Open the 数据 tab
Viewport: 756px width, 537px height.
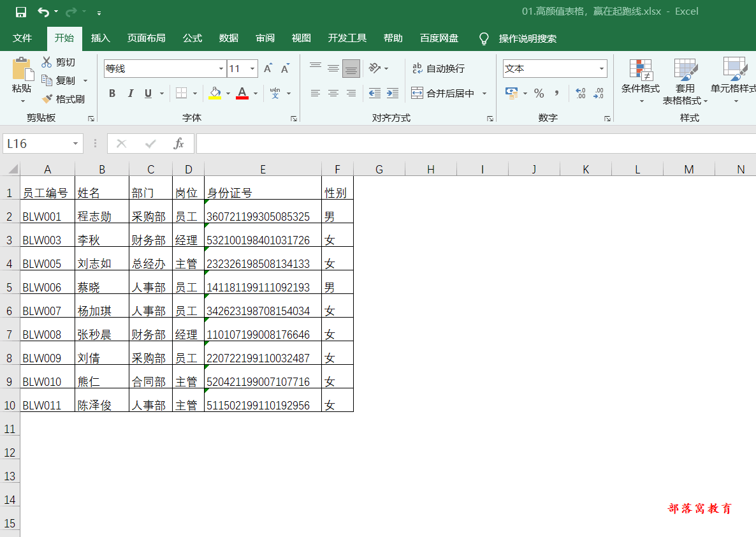point(229,38)
